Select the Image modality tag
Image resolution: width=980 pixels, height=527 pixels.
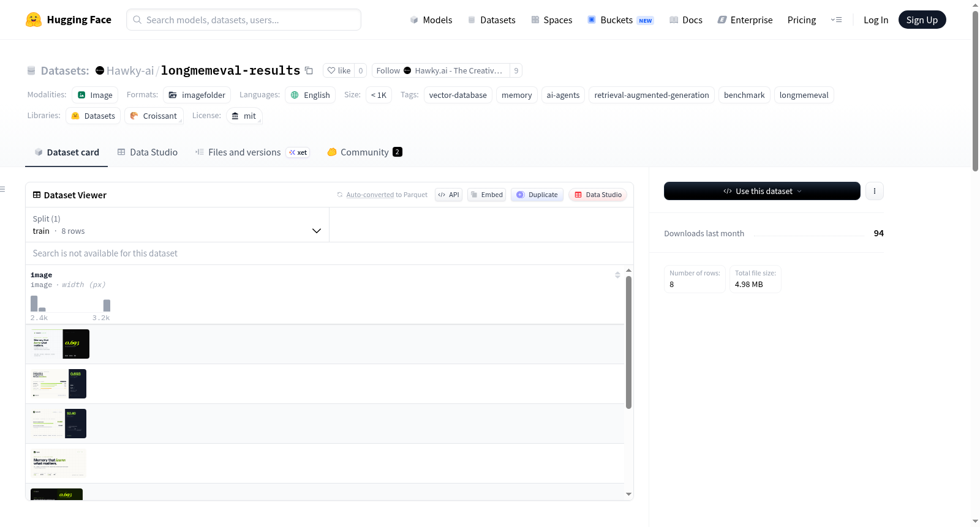point(95,95)
